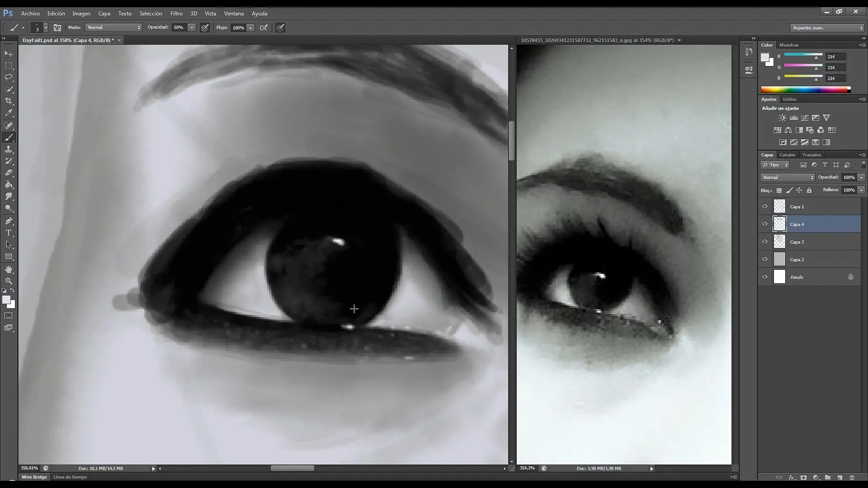The width and height of the screenshot is (868, 488).
Task: Select the Crop tool
Action: click(9, 101)
